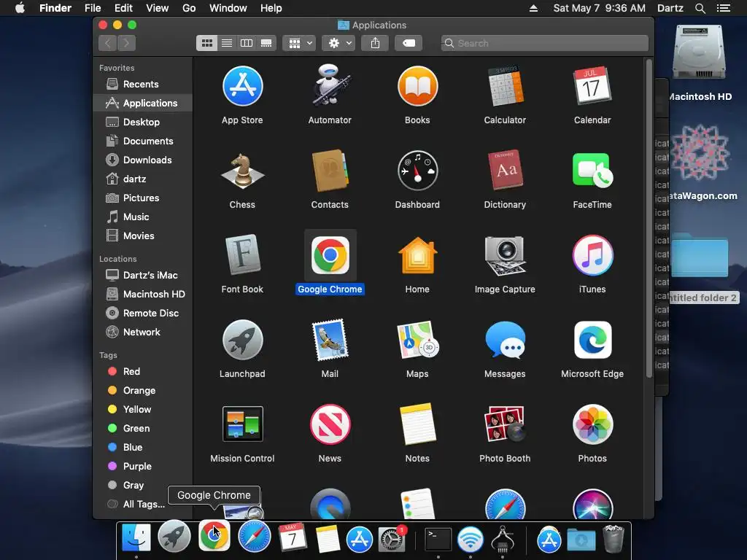Open the Action gear dropdown menu
This screenshot has height=560, width=747.
point(338,43)
